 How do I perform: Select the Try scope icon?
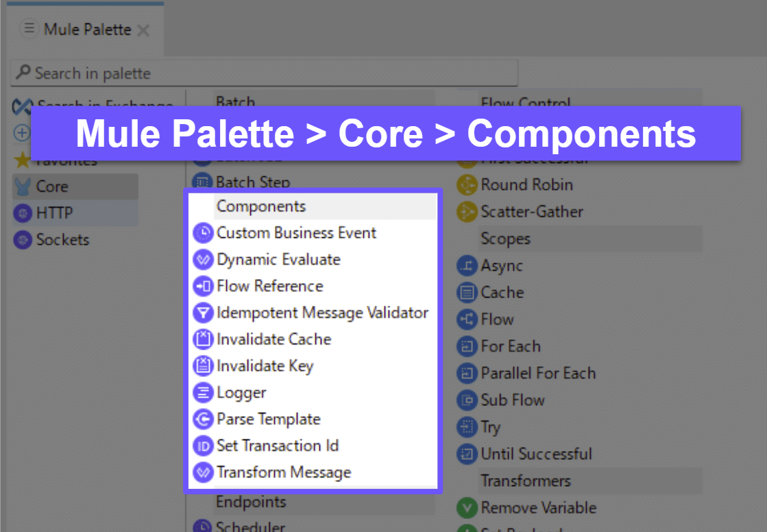467,427
